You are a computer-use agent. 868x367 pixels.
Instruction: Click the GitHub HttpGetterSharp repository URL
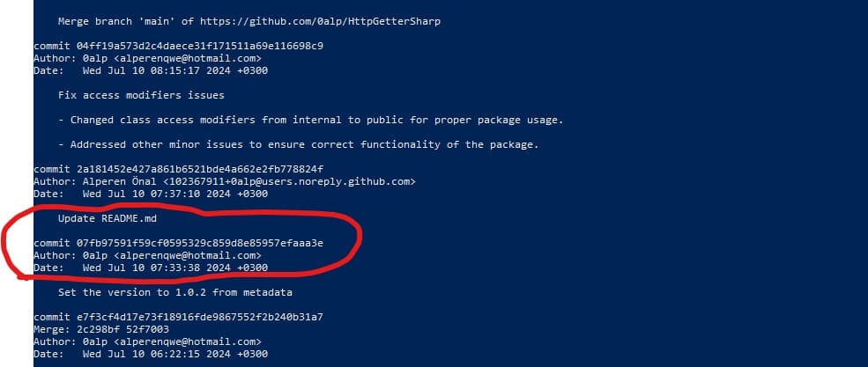click(320, 21)
